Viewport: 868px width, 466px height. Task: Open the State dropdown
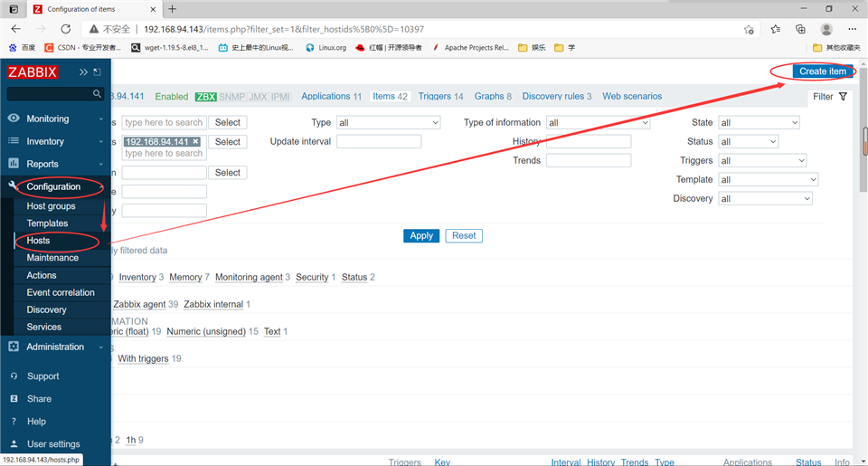tap(759, 122)
